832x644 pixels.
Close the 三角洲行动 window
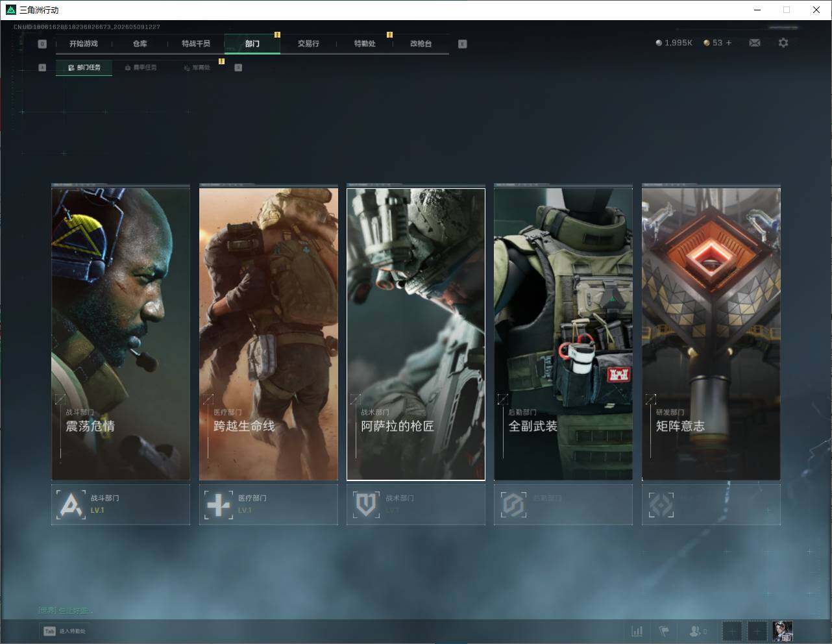point(816,10)
